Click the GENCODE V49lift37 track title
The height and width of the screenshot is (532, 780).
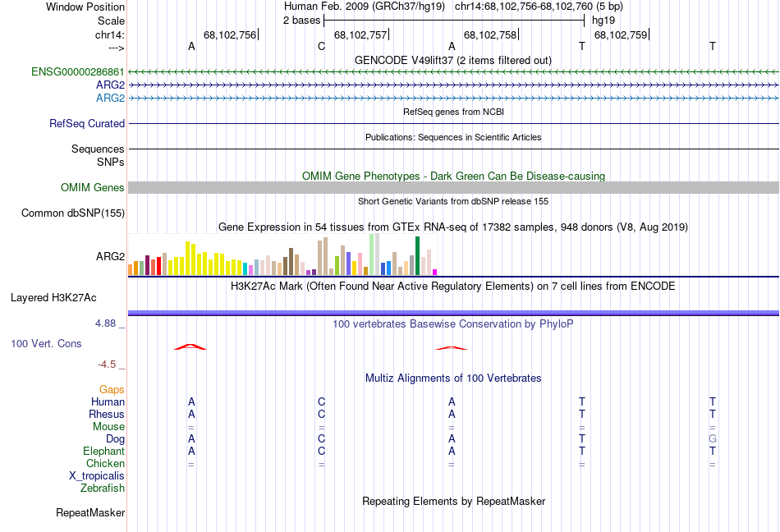[x=452, y=60]
